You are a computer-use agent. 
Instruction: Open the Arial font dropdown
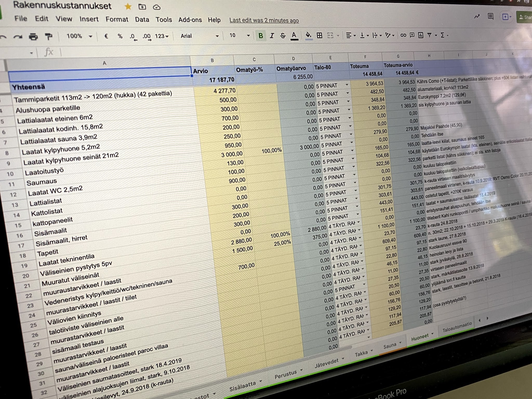pyautogui.click(x=200, y=36)
